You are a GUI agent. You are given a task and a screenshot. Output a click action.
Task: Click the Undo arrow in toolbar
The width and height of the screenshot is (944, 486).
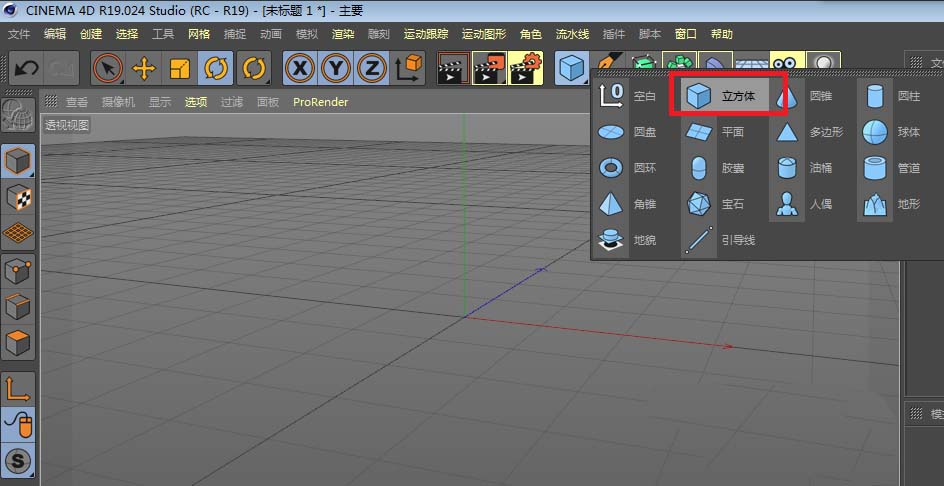pos(27,69)
